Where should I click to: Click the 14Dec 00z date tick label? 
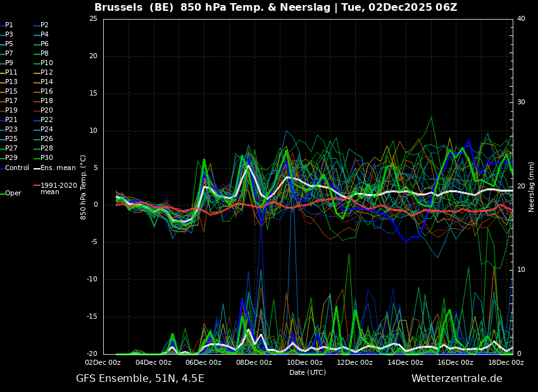pyautogui.click(x=405, y=363)
